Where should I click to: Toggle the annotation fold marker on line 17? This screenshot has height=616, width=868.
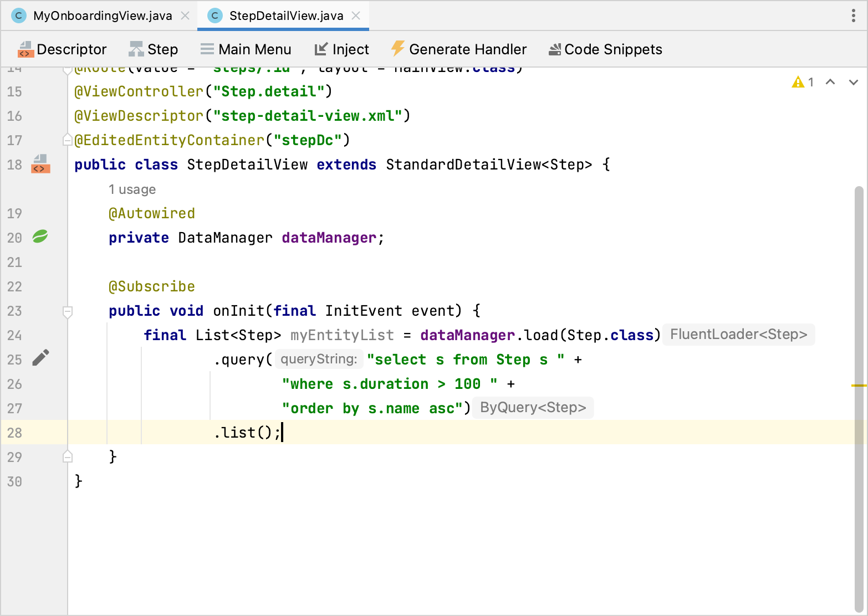click(x=68, y=140)
